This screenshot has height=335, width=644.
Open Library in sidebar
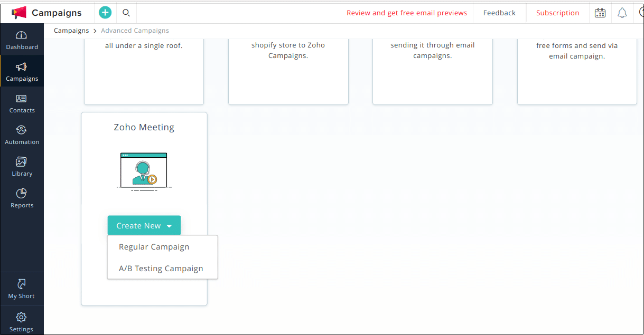[x=22, y=167]
